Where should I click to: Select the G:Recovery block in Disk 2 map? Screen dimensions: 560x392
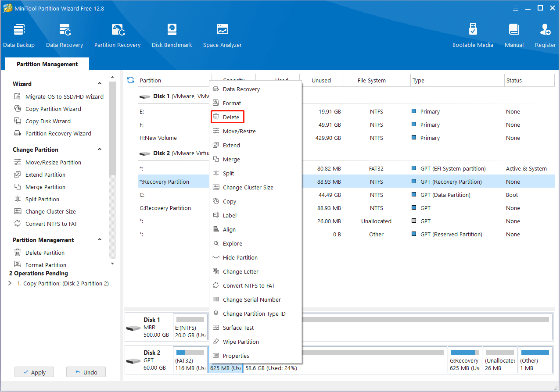464,360
